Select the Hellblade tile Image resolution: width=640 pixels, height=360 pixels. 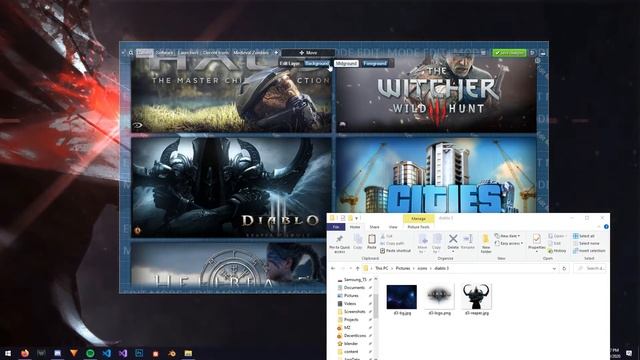click(229, 264)
